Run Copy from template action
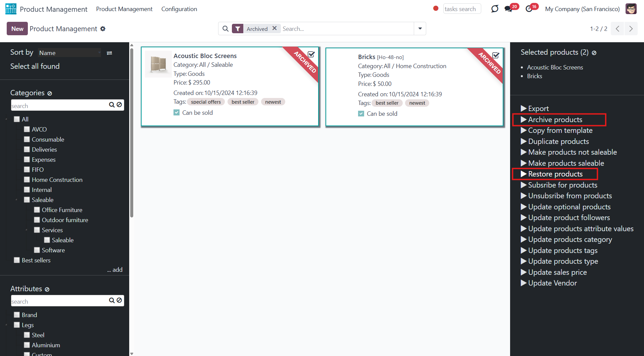The image size is (644, 356). coord(556,130)
